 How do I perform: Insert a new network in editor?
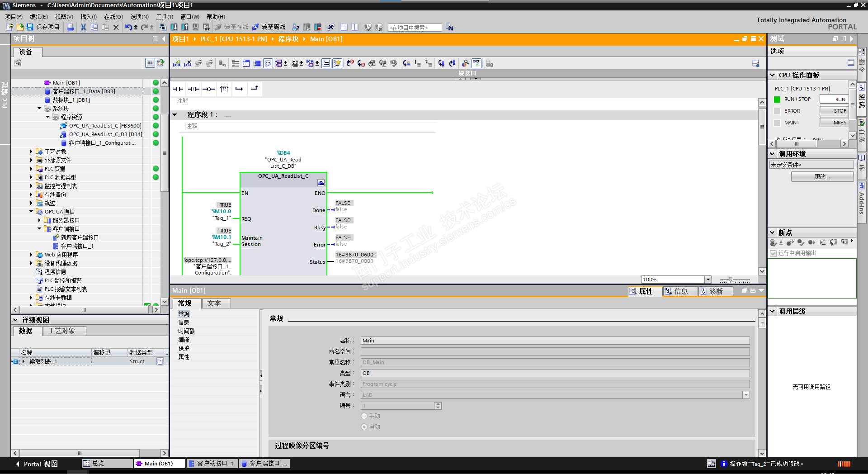(x=177, y=63)
